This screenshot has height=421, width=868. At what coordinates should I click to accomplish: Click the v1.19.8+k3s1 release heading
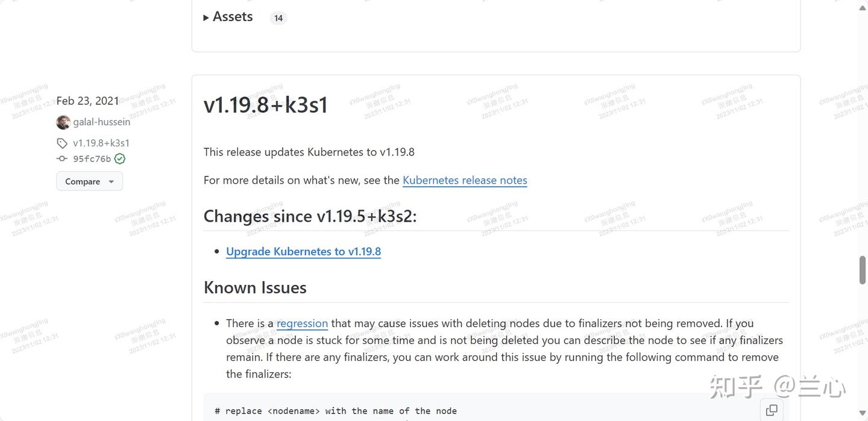(x=266, y=104)
